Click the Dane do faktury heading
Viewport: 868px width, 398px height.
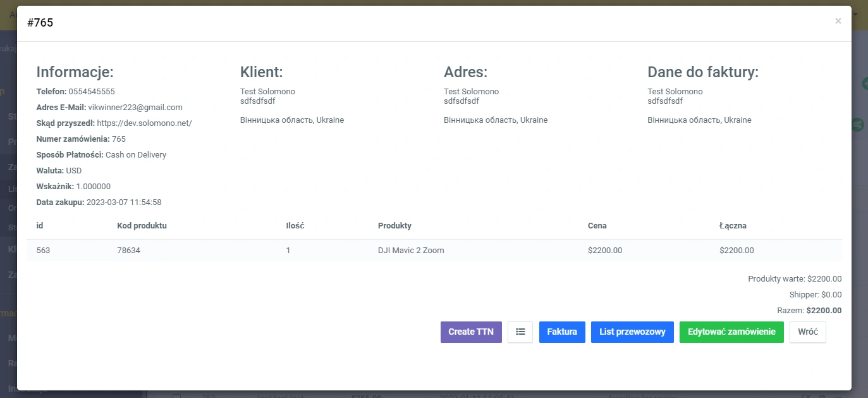pyautogui.click(x=702, y=72)
